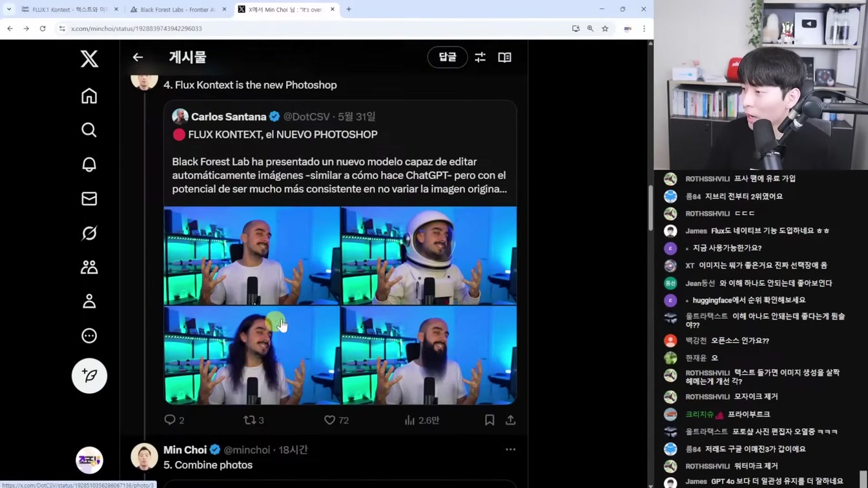Open top-left original photo thumbnail
The image size is (868, 488).
tap(252, 256)
